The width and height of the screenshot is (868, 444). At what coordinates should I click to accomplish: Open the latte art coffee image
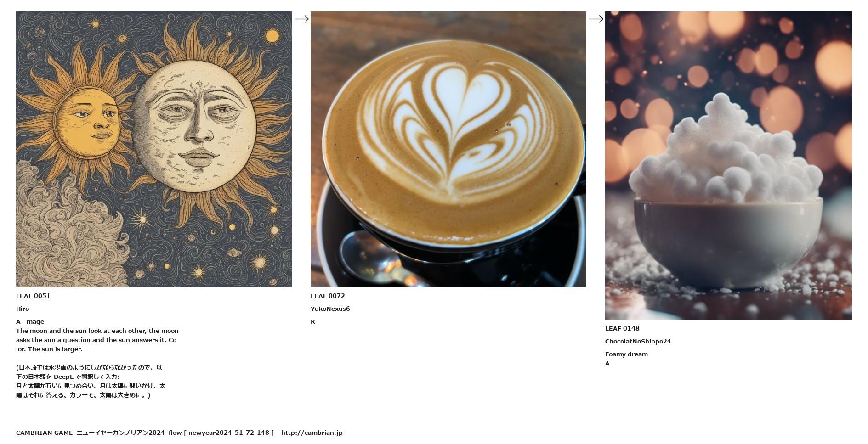448,149
